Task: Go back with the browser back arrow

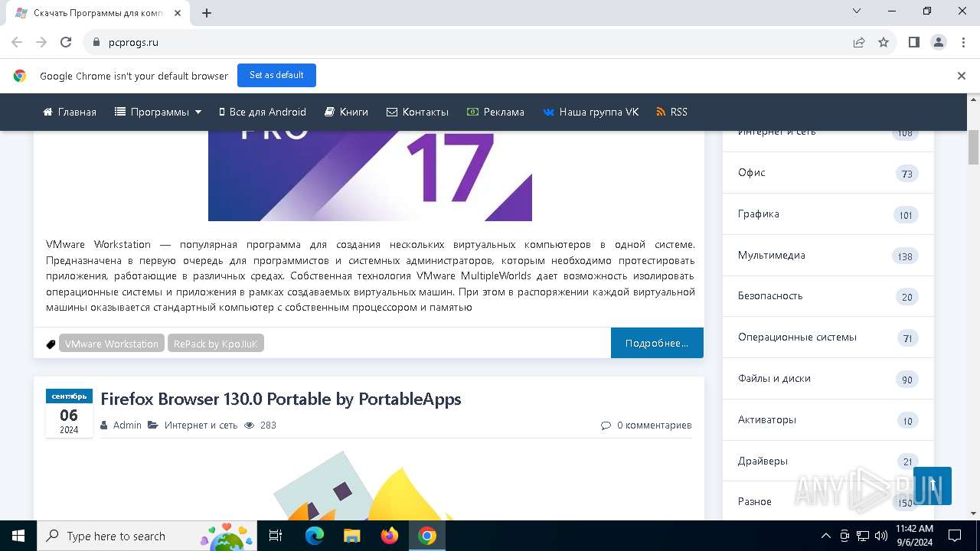Action: click(17, 43)
